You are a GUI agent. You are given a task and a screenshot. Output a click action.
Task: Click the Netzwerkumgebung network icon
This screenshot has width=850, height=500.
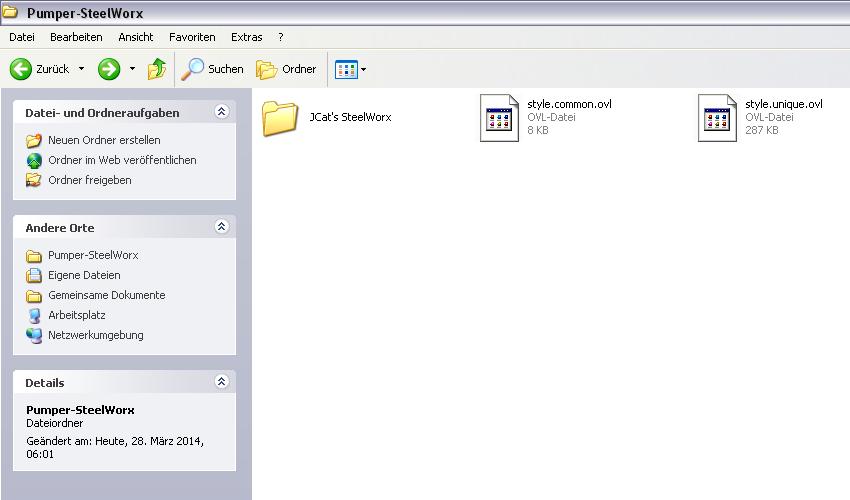[x=34, y=336]
